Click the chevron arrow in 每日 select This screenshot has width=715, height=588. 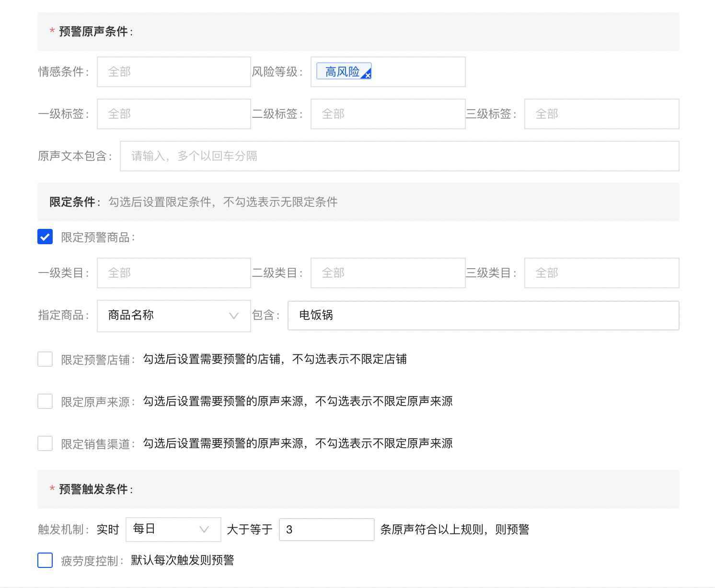204,530
